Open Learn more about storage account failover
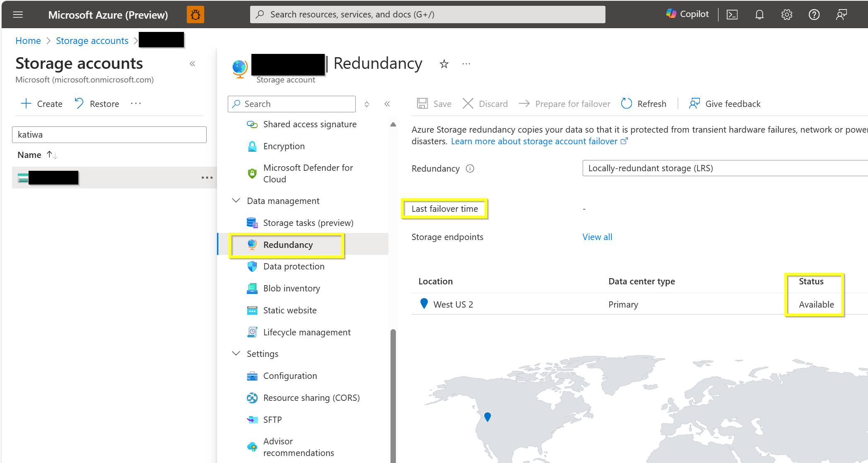 click(x=539, y=141)
